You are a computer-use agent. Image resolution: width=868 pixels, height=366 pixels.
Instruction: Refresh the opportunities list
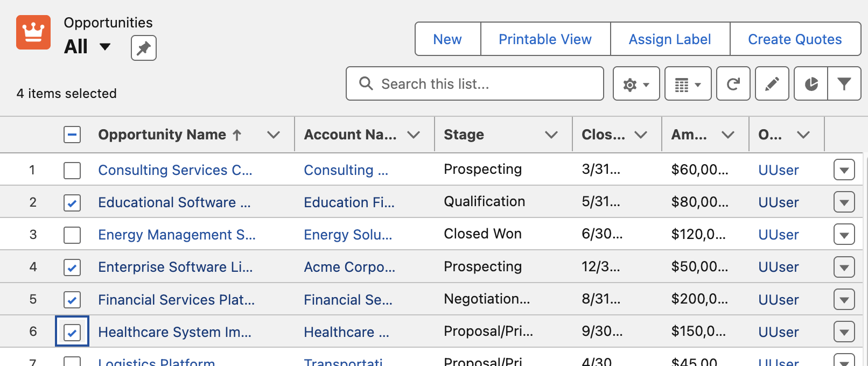click(733, 84)
